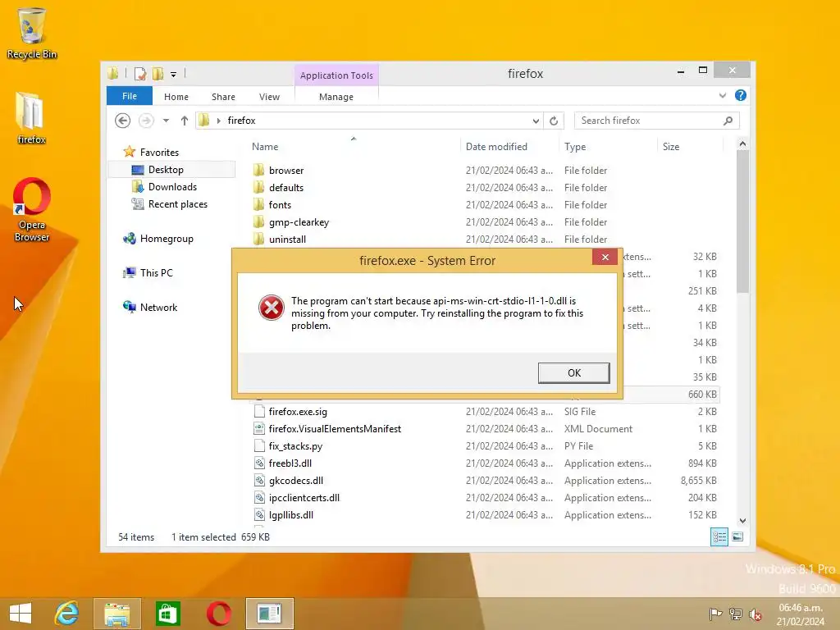
Task: Select Homegroup in the navigation pane
Action: click(x=167, y=239)
